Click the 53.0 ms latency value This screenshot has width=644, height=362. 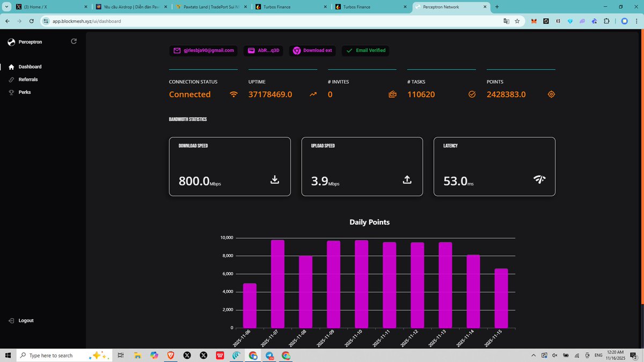click(x=459, y=181)
